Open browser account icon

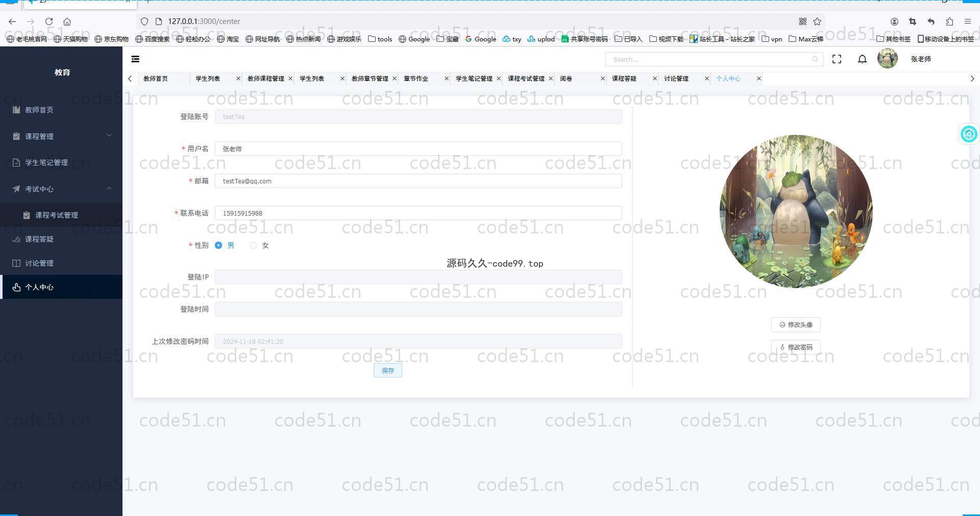(x=894, y=21)
